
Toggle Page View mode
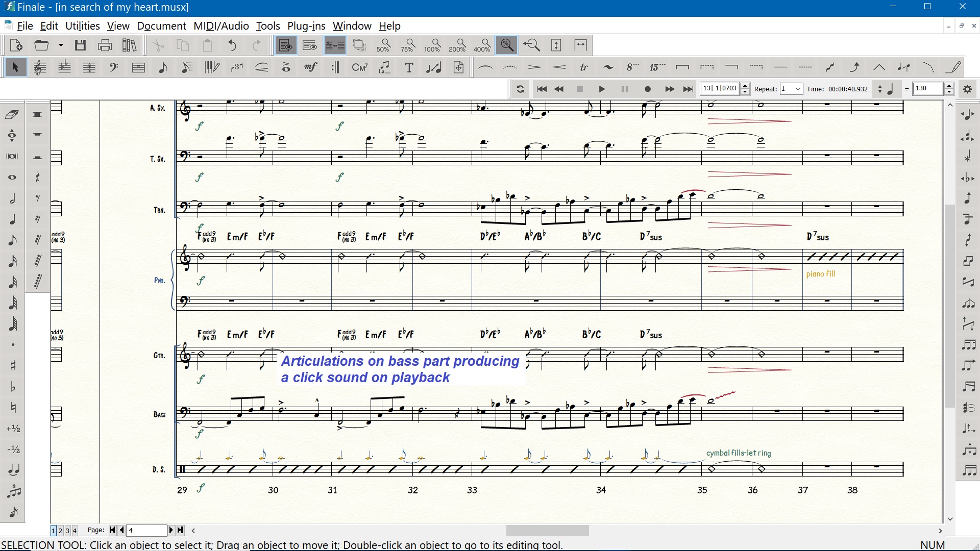286,45
